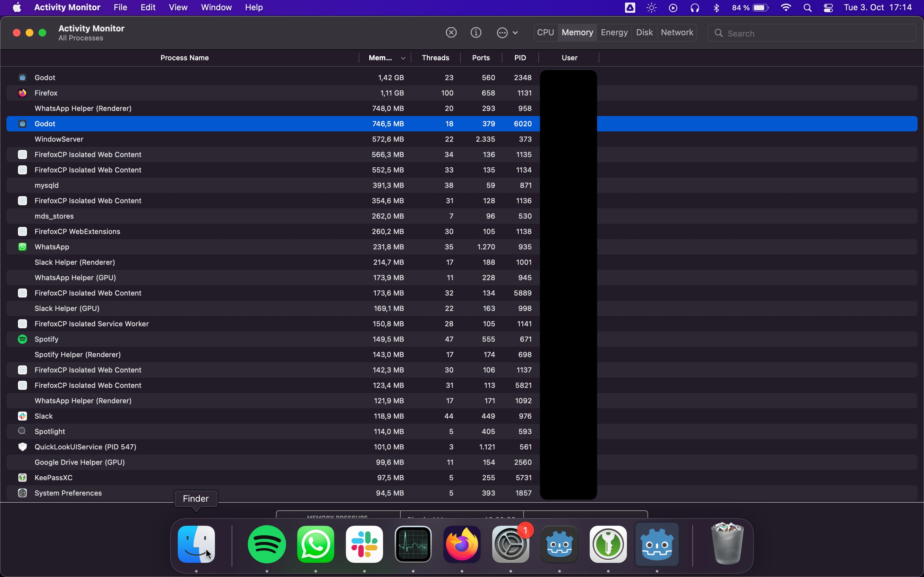Sort by Threads column header

coord(435,58)
